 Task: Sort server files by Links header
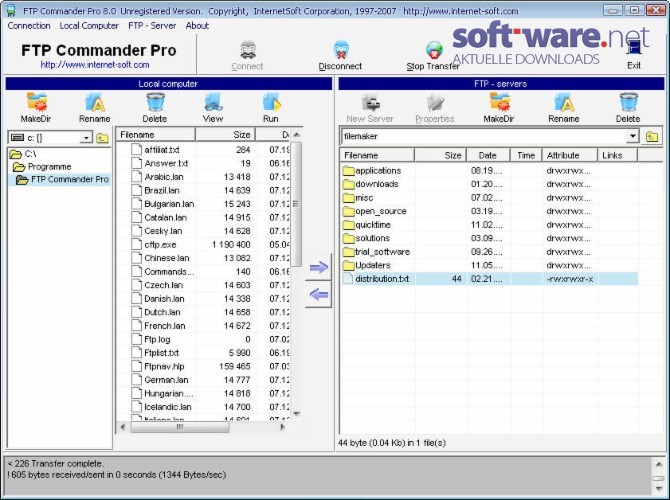coord(617,155)
